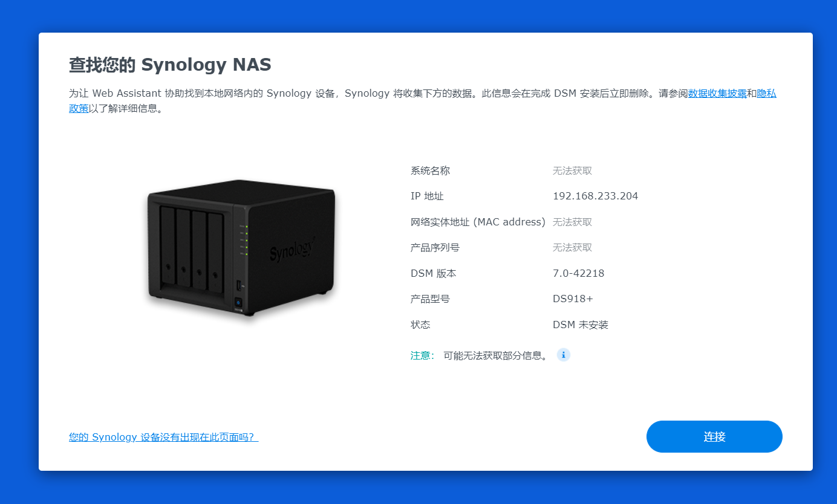Click the first drive bay on NAS image
This screenshot has width=837, height=504.
coord(168,246)
